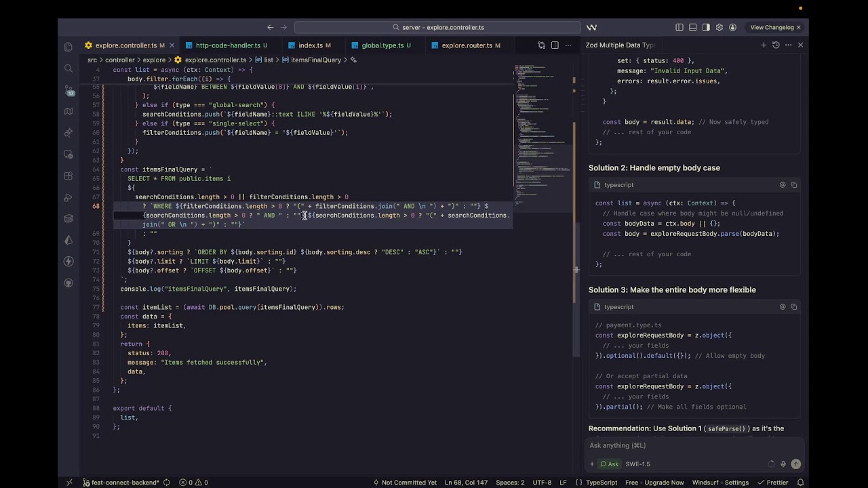The height and width of the screenshot is (488, 868).
Task: Switch to http-code-handler.ts tab
Action: (228, 45)
